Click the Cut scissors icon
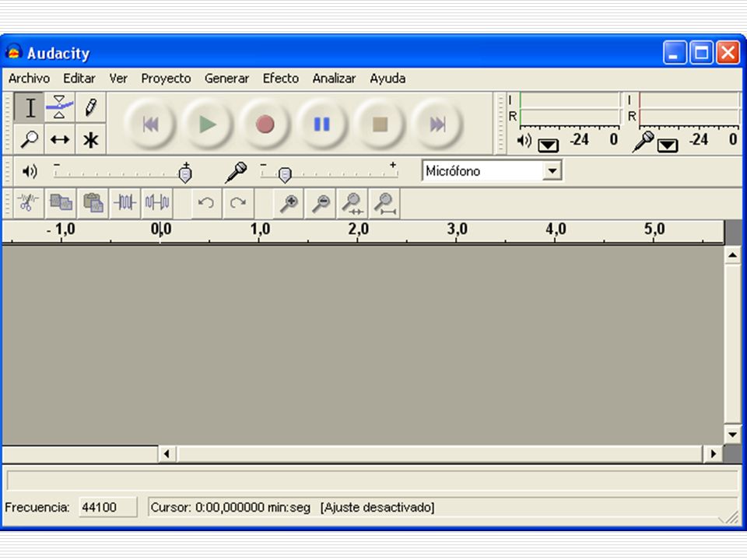Image resolution: width=747 pixels, height=560 pixels. [x=28, y=203]
